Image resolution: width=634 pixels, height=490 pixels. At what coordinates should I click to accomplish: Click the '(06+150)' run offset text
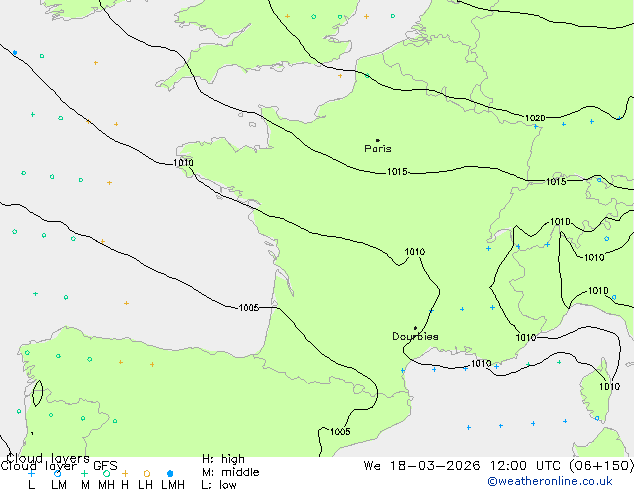pos(602,466)
